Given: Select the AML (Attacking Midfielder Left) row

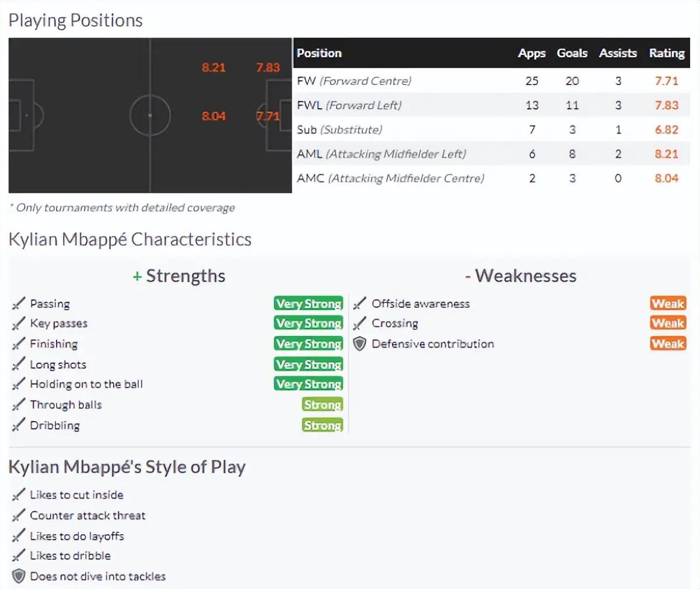Looking at the screenshot, I should [x=491, y=154].
